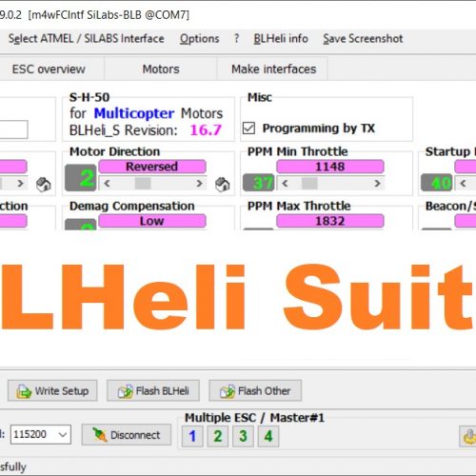Click the yellow icon button at bottom right
Image resolution: width=476 pixels, height=476 pixels.
pyautogui.click(x=467, y=436)
